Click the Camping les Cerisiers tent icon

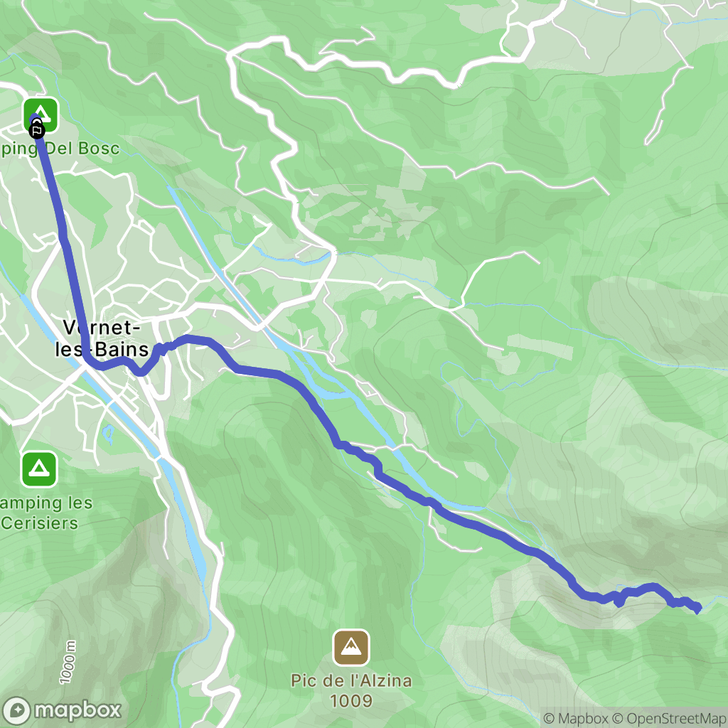click(40, 469)
